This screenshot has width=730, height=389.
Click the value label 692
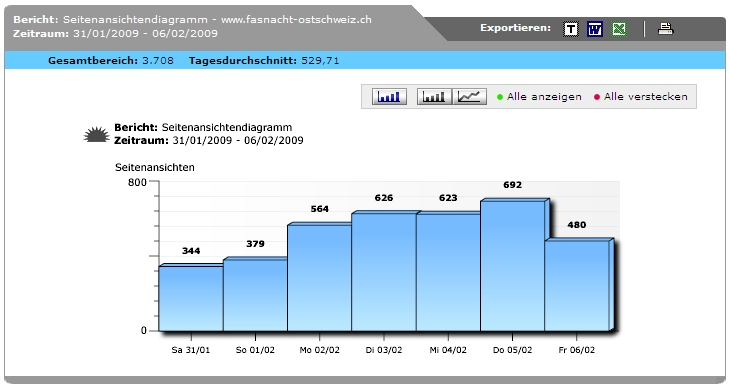point(512,185)
